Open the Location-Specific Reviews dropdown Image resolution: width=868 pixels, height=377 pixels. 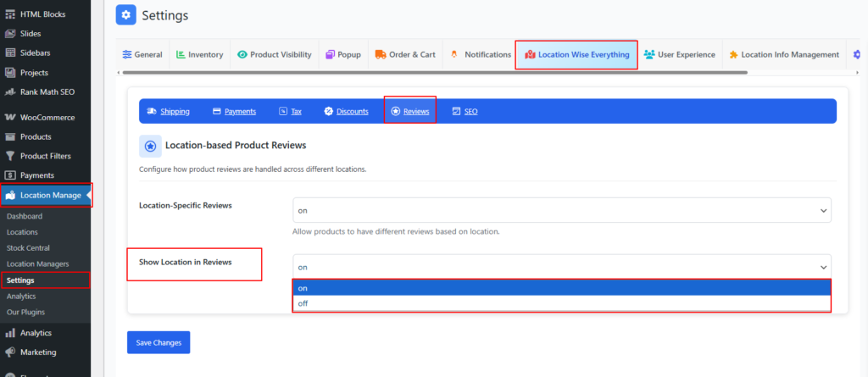coord(561,210)
